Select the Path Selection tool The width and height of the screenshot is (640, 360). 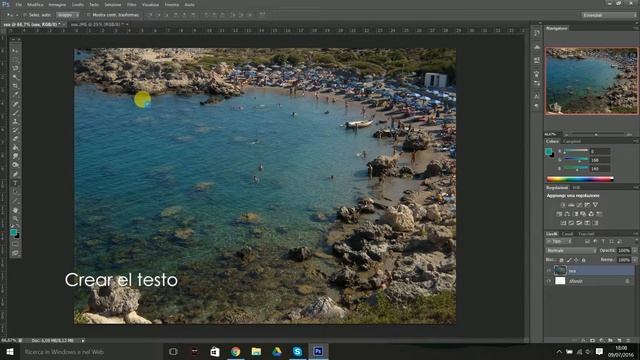tap(15, 192)
